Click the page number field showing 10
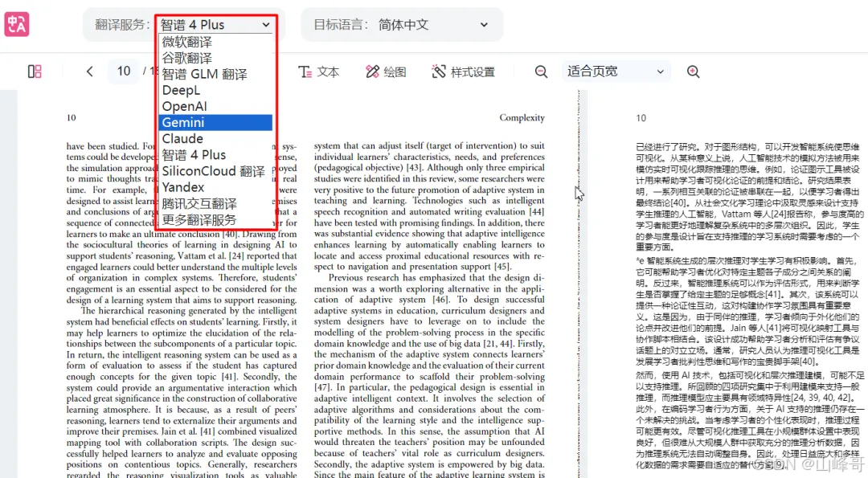 124,71
